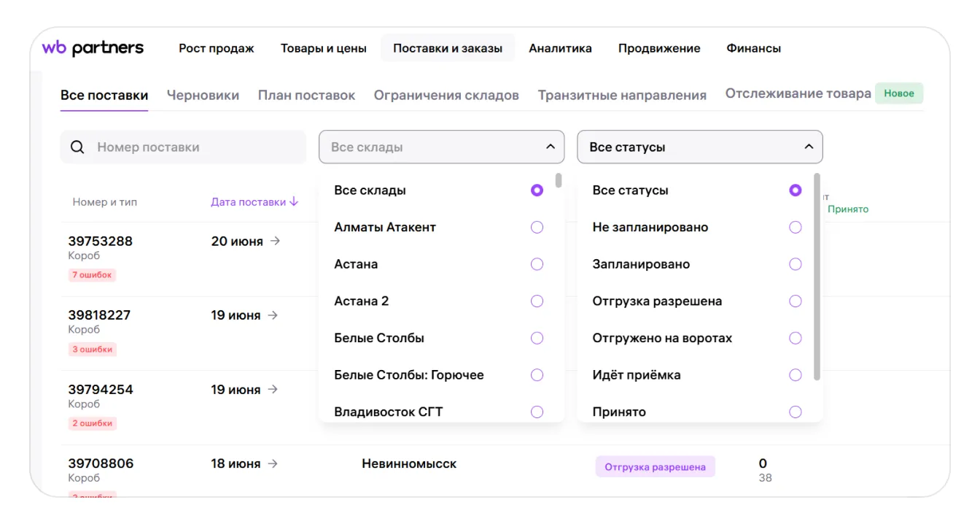Click the arrow beside 19 июня for supply 39818227
Screen dimensions: 980x524
click(x=273, y=315)
